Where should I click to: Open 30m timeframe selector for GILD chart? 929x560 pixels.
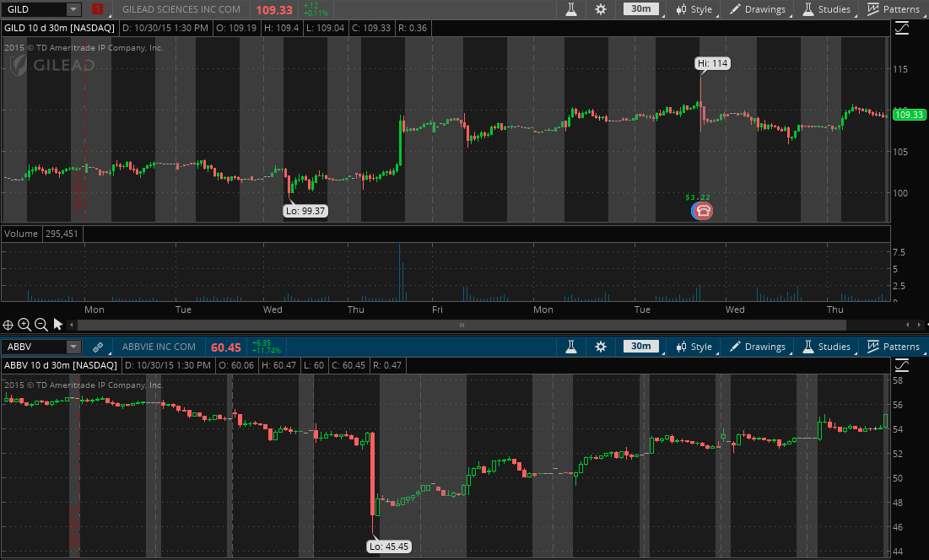(x=641, y=9)
